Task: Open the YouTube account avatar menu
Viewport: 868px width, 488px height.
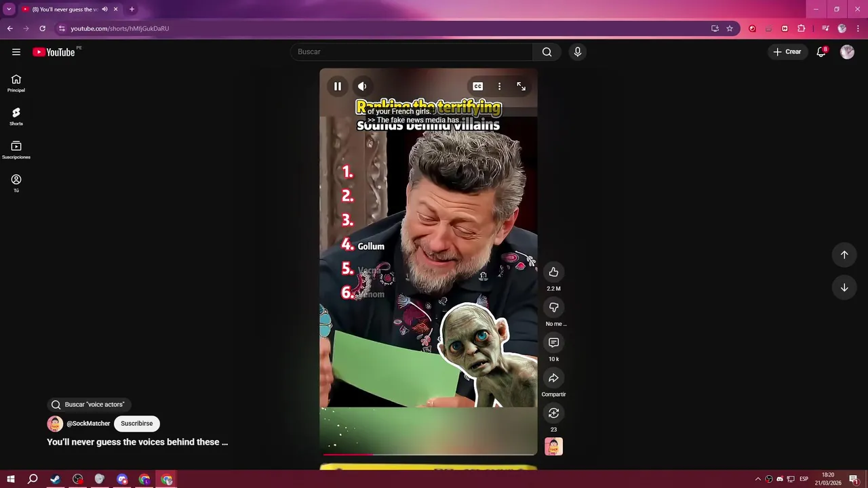Action: coord(847,52)
